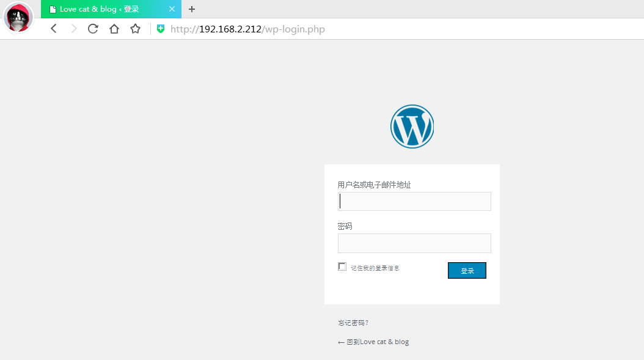This screenshot has height=360, width=644.
Task: Click the 密码 label
Action: pos(345,226)
